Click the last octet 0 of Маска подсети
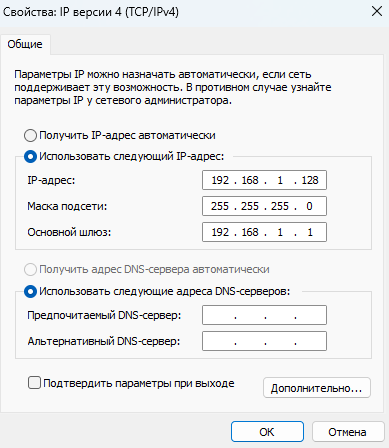The width and height of the screenshot is (389, 448). (310, 206)
